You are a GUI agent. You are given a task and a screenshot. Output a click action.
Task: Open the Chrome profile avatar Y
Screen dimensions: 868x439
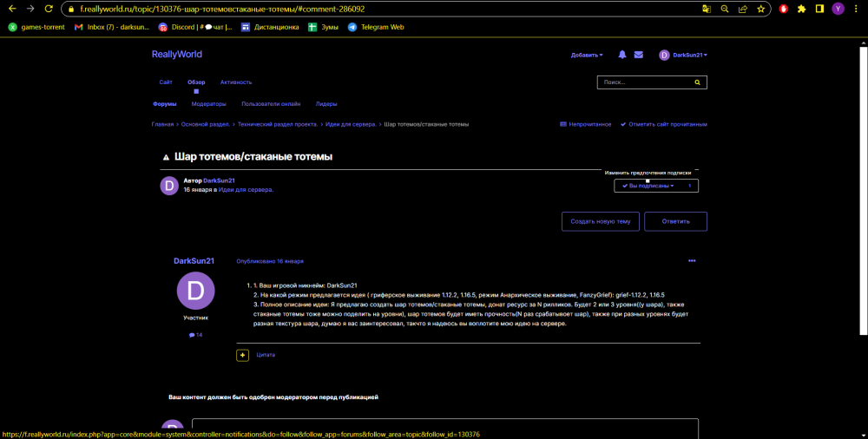(x=838, y=9)
